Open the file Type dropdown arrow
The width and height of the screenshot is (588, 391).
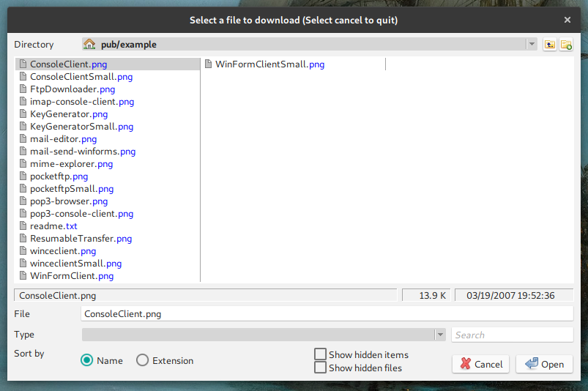coord(439,335)
